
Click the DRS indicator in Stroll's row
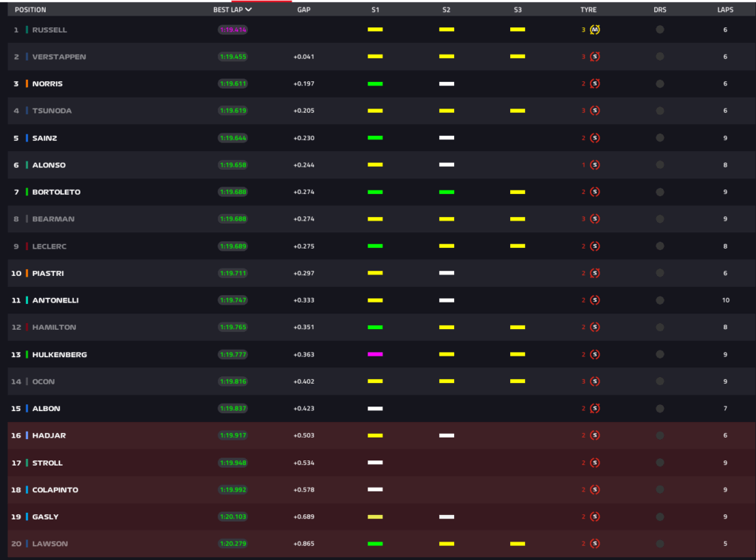[x=660, y=463]
